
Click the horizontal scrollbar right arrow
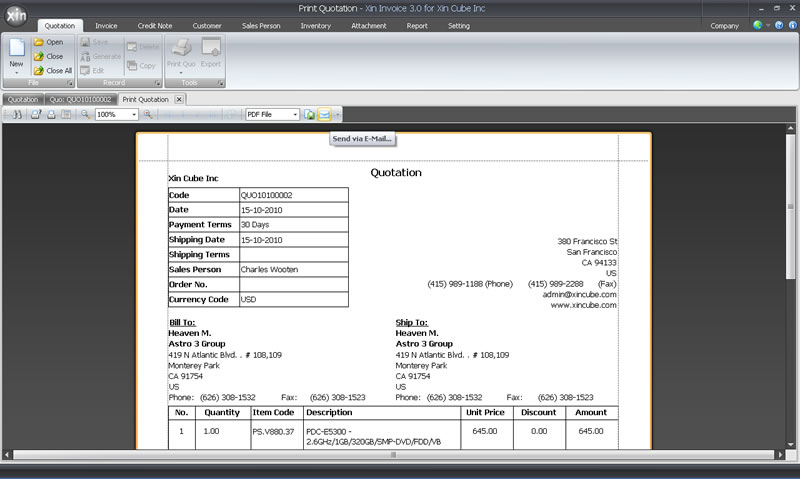[x=780, y=455]
